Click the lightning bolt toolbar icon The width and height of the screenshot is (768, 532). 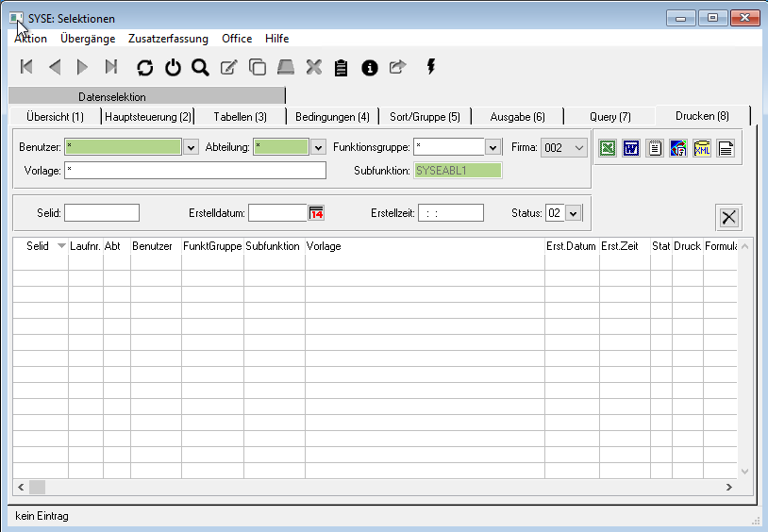coord(432,66)
